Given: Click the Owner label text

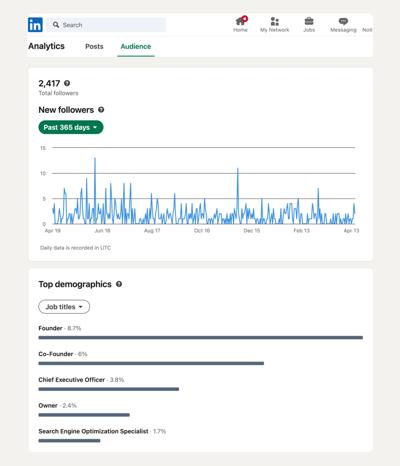Looking at the screenshot, I should [48, 405].
